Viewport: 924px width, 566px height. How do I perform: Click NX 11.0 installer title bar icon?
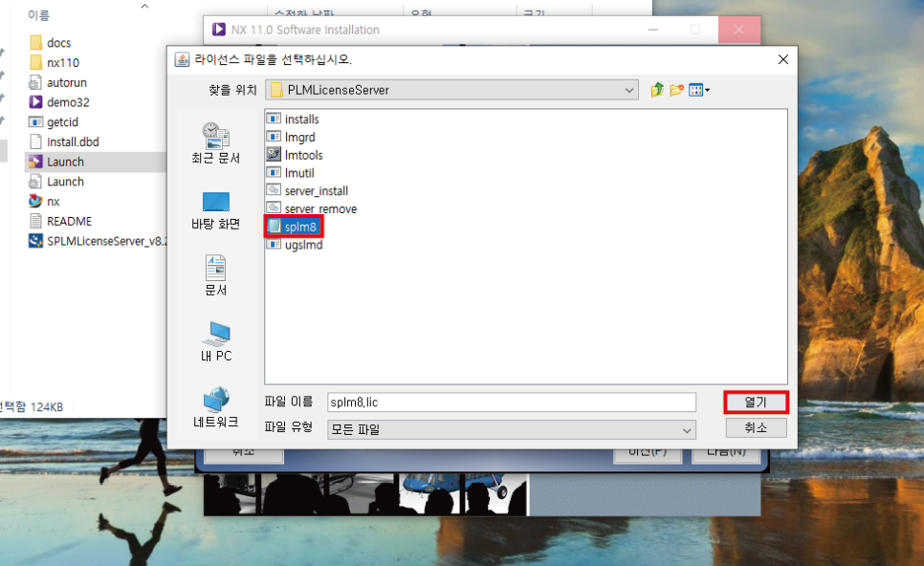219,30
